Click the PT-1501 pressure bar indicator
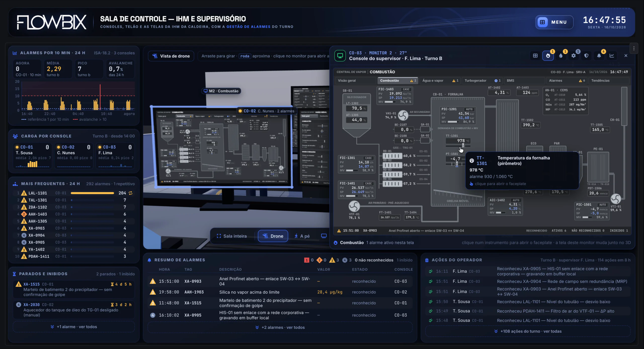The width and height of the screenshot is (644, 349). coord(455,164)
